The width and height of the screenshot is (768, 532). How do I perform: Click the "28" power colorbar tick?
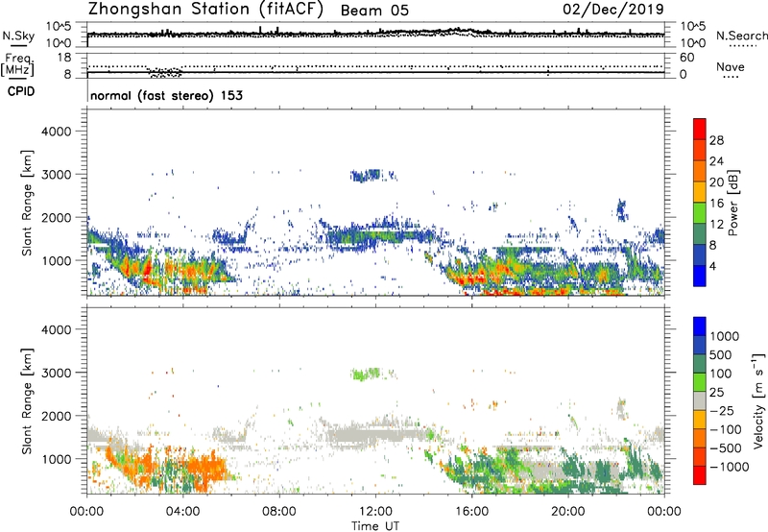pyautogui.click(x=716, y=140)
